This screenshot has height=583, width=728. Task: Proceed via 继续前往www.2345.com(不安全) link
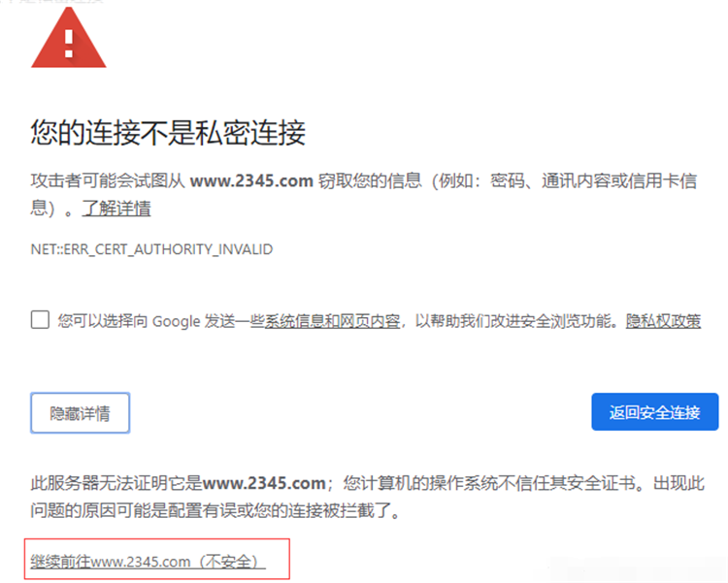pyautogui.click(x=148, y=562)
